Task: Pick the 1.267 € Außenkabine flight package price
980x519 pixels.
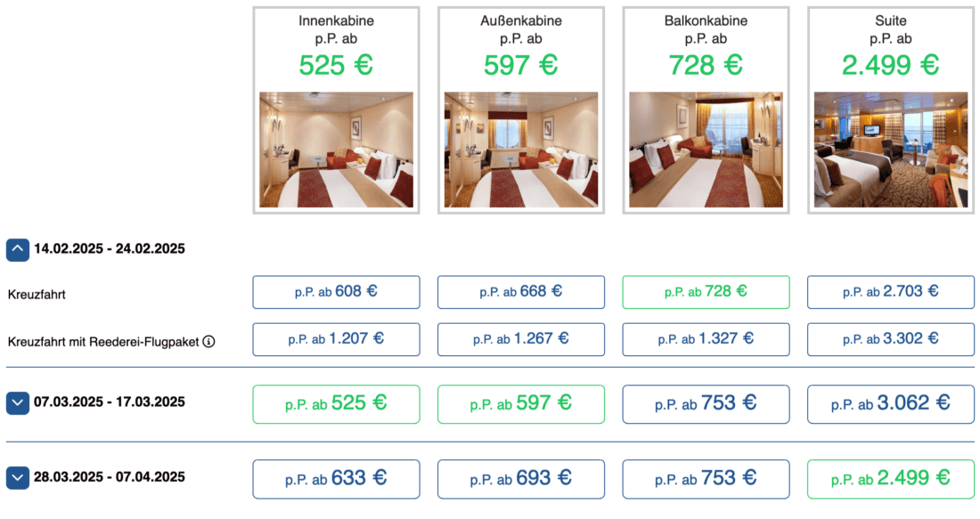Action: click(521, 339)
